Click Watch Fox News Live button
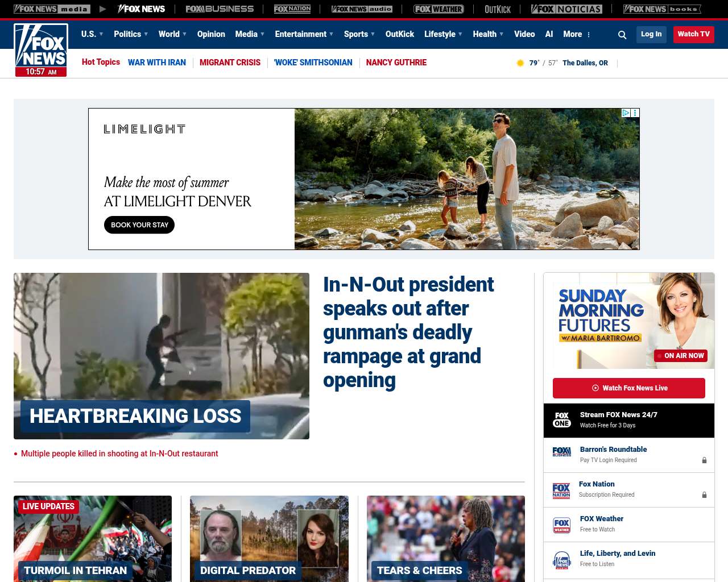Screen dimensions: 728x582 click(629, 388)
